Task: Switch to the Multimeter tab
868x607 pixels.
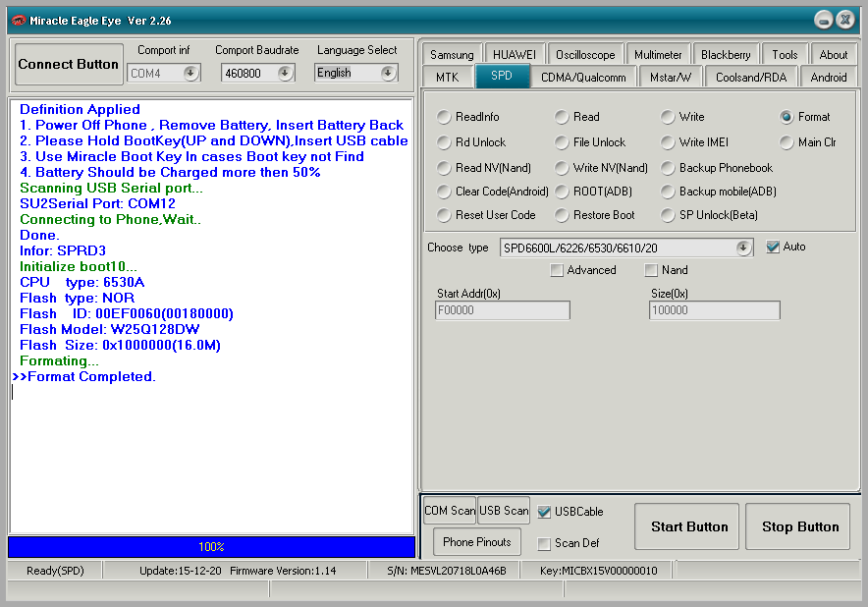Action: pyautogui.click(x=658, y=55)
